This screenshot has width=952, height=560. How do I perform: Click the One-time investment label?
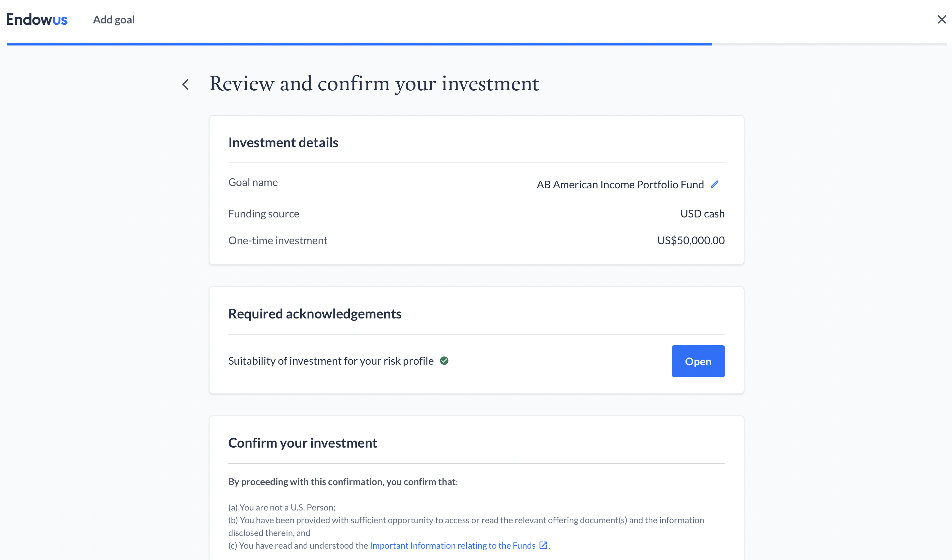(x=278, y=241)
